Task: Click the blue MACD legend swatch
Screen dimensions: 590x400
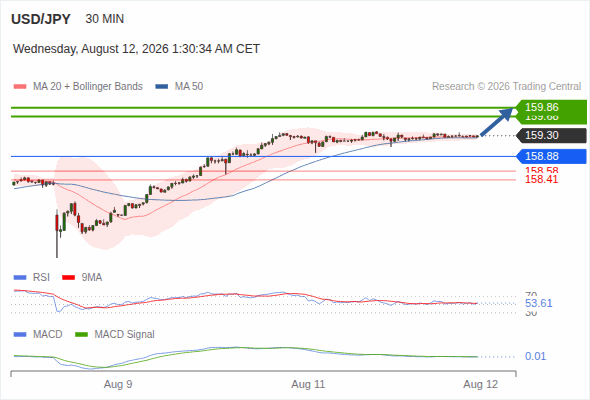Action: 20,335
